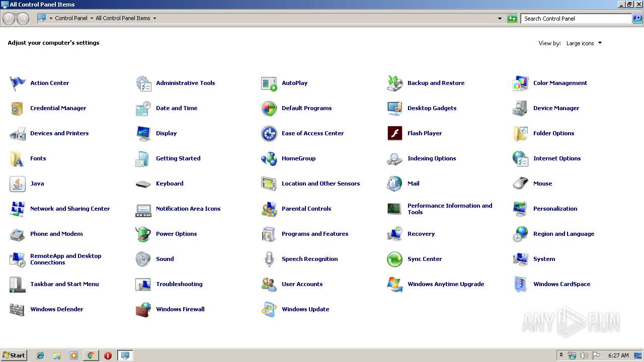Click the Search Control Panel field

coord(576,19)
